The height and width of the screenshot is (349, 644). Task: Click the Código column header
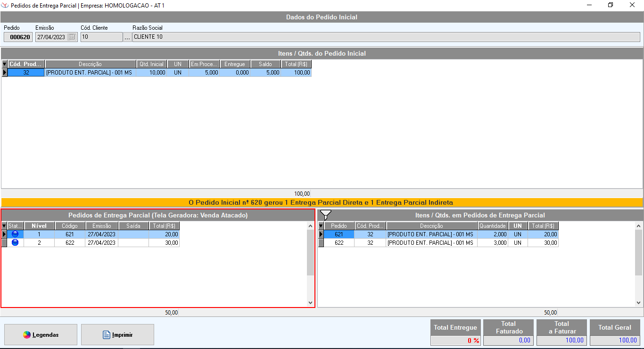[70, 226]
